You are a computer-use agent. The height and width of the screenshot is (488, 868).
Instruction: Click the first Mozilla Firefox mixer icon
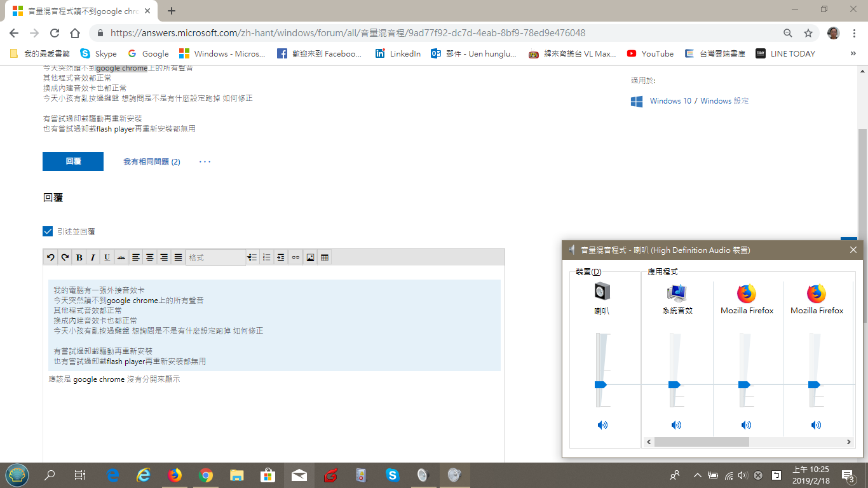tap(747, 293)
